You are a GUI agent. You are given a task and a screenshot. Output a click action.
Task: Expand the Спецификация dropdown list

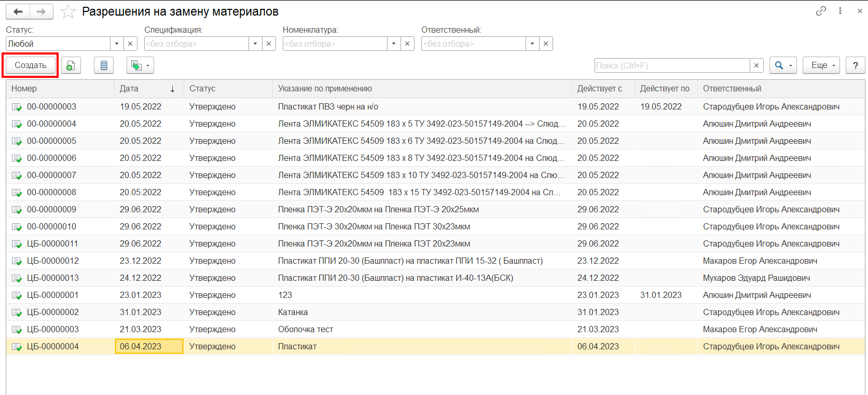click(x=255, y=44)
